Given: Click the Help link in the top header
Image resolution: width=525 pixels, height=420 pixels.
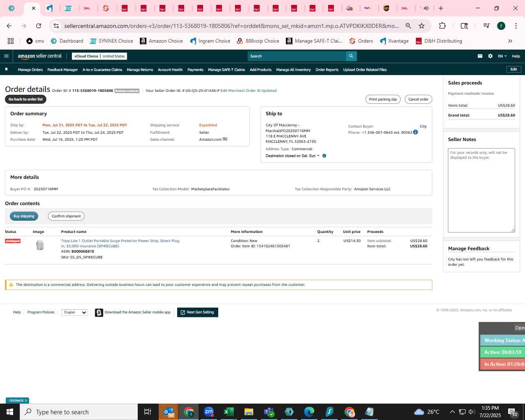Looking at the screenshot, I should [x=516, y=56].
